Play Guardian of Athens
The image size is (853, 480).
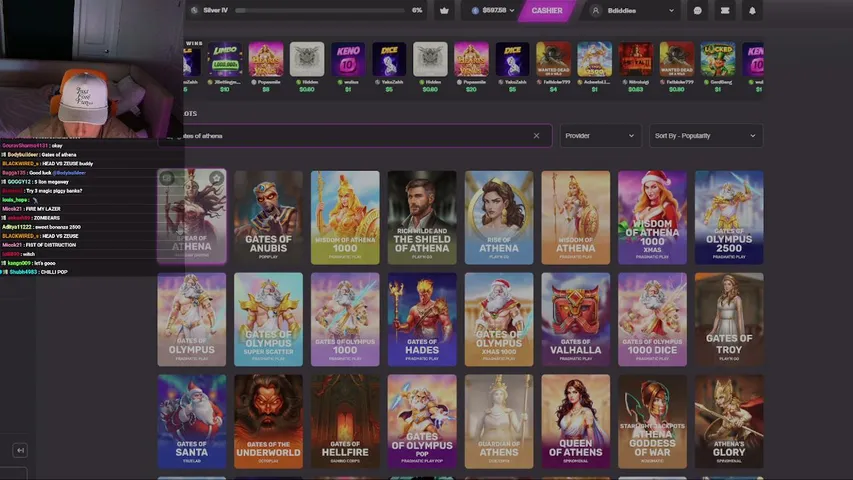(x=499, y=421)
